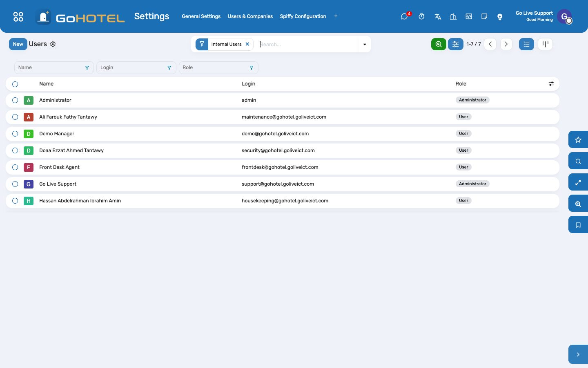
Task: Open the stopwatch timer icon
Action: tap(421, 16)
